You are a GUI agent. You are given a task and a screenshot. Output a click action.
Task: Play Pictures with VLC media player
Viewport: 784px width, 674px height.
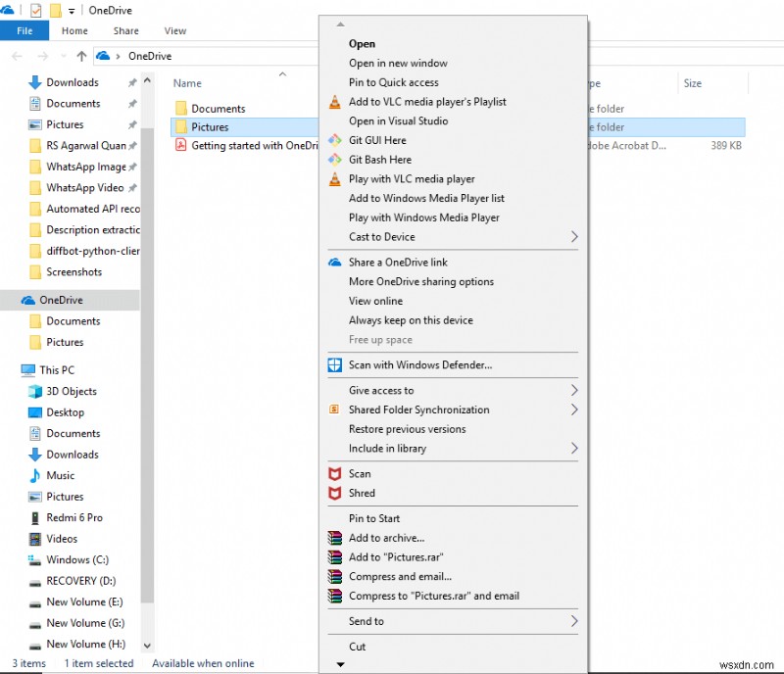409,179
